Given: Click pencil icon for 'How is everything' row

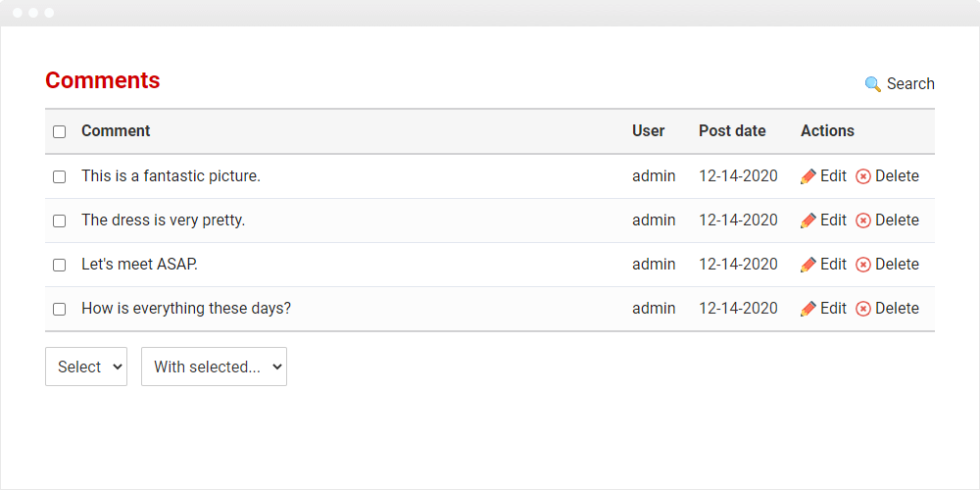Looking at the screenshot, I should [808, 308].
